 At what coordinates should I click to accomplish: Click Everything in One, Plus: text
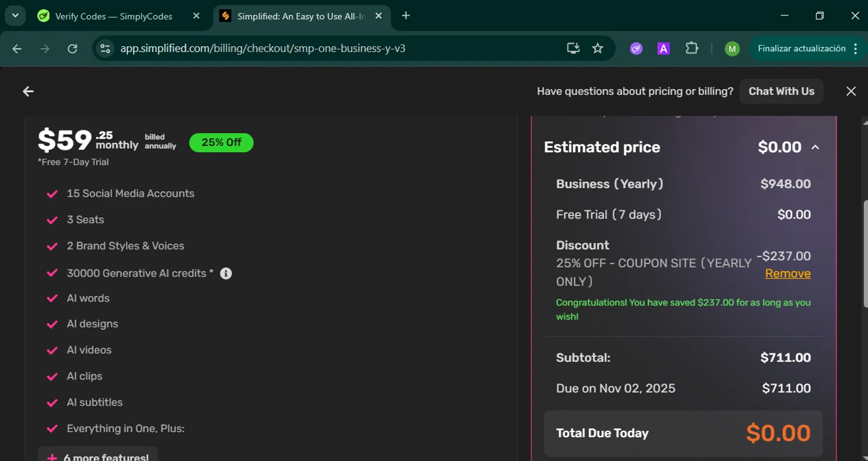click(x=126, y=429)
